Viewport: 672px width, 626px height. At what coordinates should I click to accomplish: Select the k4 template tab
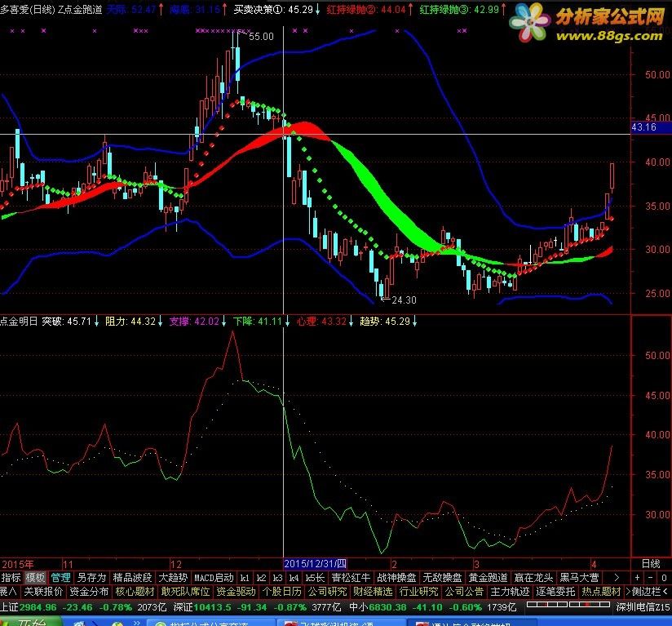(294, 578)
